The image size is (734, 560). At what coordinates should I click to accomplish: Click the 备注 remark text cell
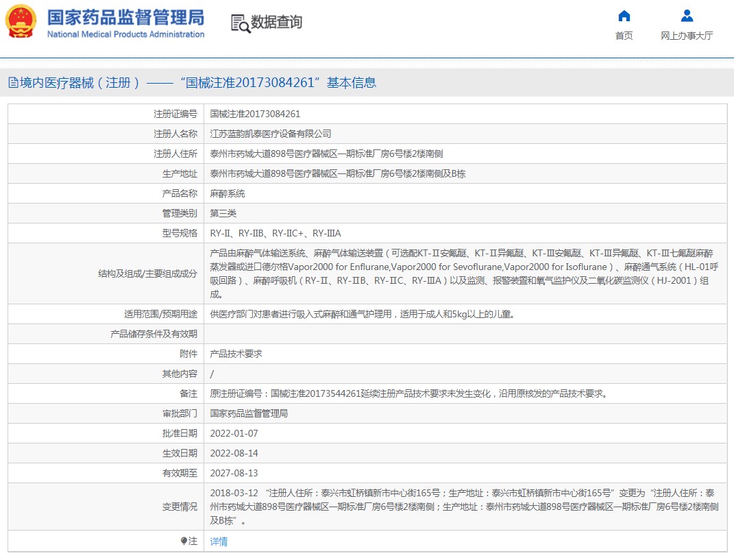(411, 393)
